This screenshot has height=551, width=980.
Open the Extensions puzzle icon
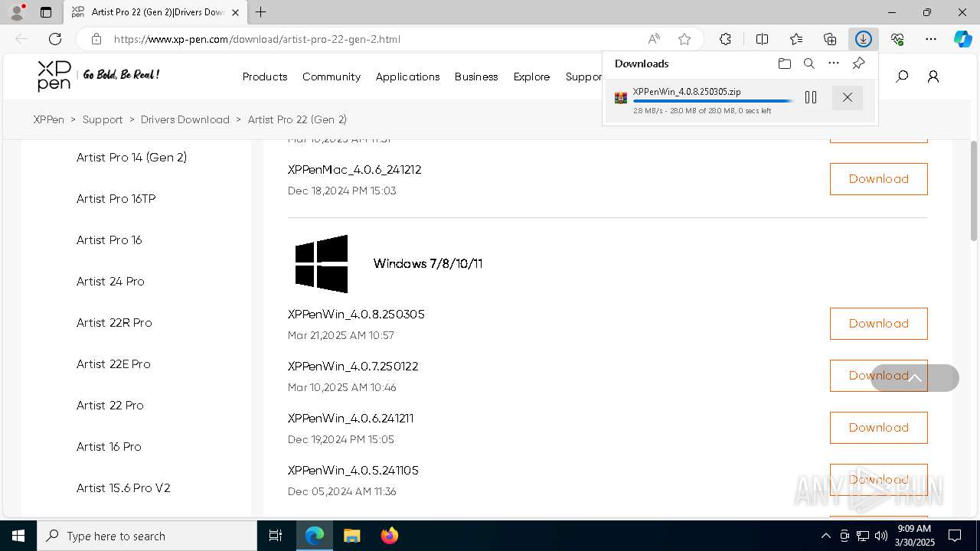[725, 39]
